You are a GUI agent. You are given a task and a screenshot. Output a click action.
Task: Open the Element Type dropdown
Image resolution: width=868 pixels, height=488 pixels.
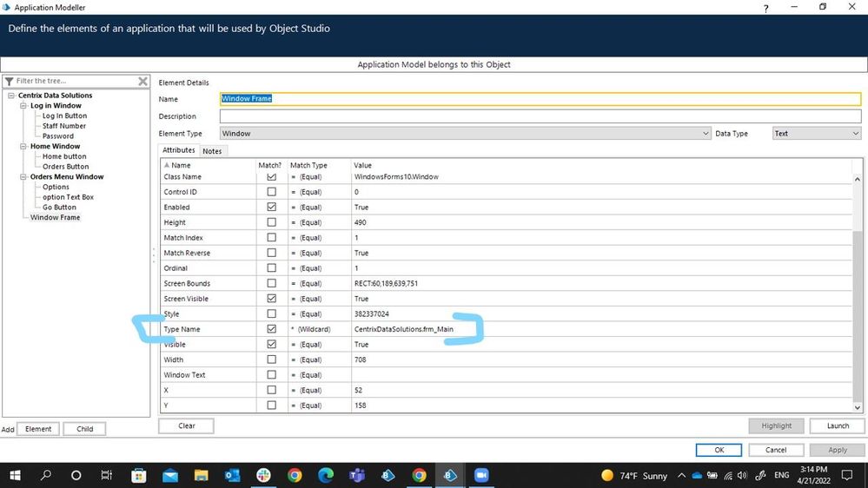(x=705, y=134)
